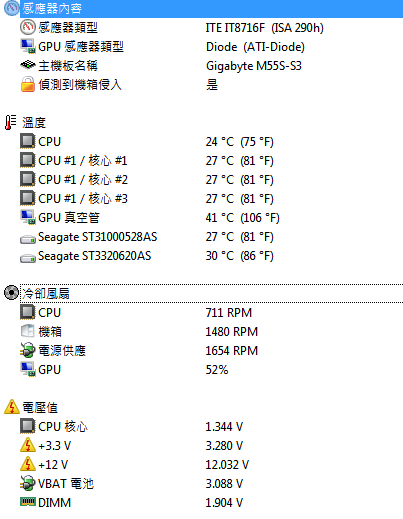This screenshot has width=403, height=519.
Task: Click the padlock icon beside 偵測到機箱侵入
Action: pos(28,84)
